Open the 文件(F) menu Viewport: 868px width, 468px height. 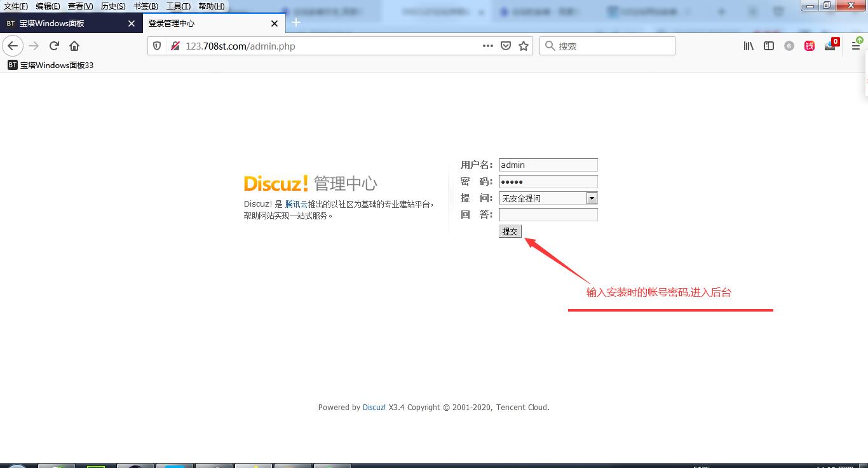[x=16, y=6]
